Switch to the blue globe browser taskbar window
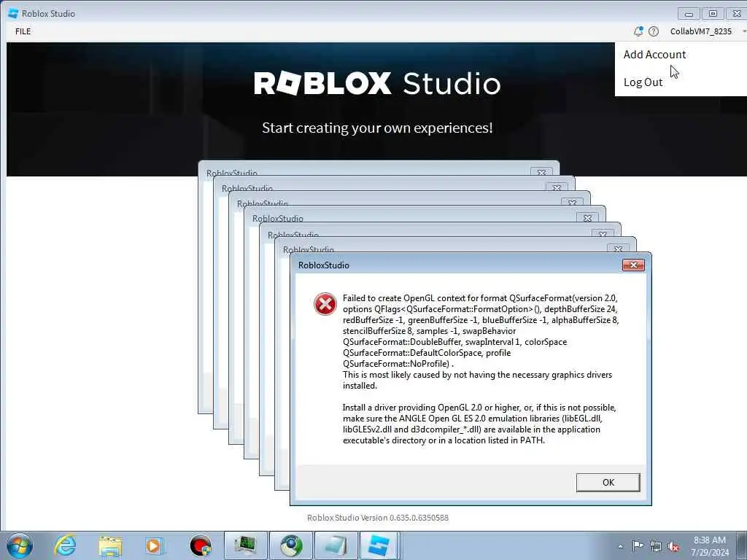The width and height of the screenshot is (747, 560). pyautogui.click(x=291, y=545)
